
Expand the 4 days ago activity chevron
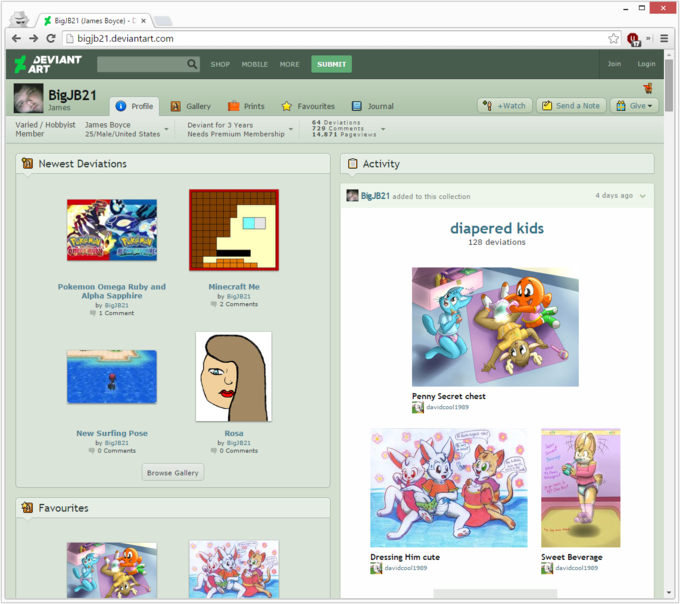643,196
